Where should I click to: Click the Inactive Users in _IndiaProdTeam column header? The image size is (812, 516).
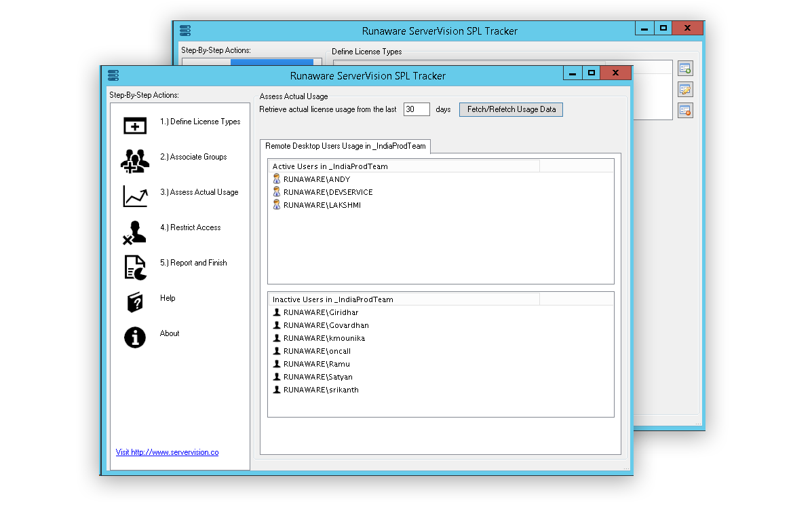(405, 299)
